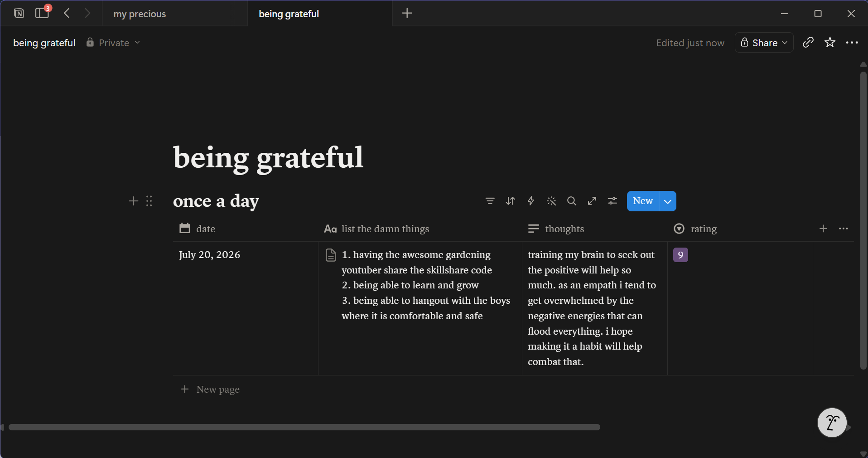Open the view settings sliders icon
The image size is (868, 458).
coord(612,201)
